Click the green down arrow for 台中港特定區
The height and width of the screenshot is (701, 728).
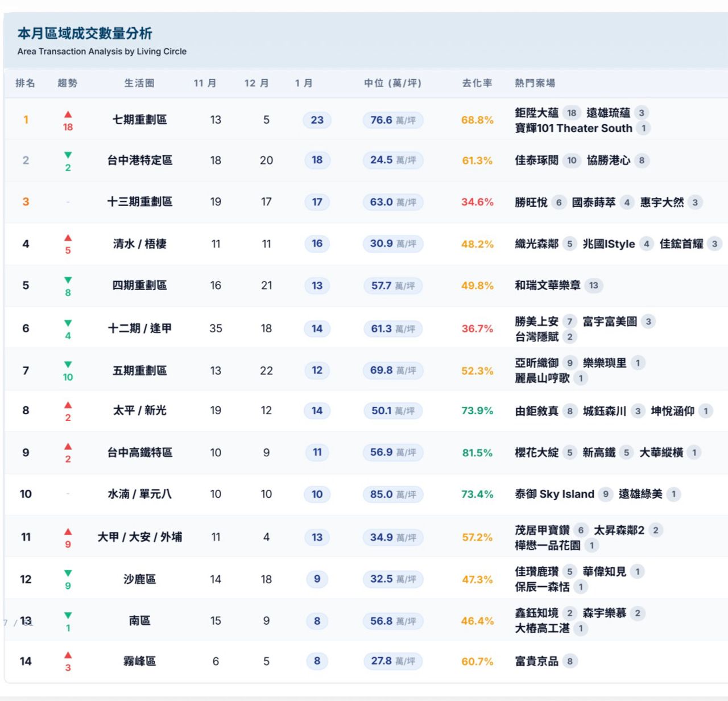[x=68, y=155]
